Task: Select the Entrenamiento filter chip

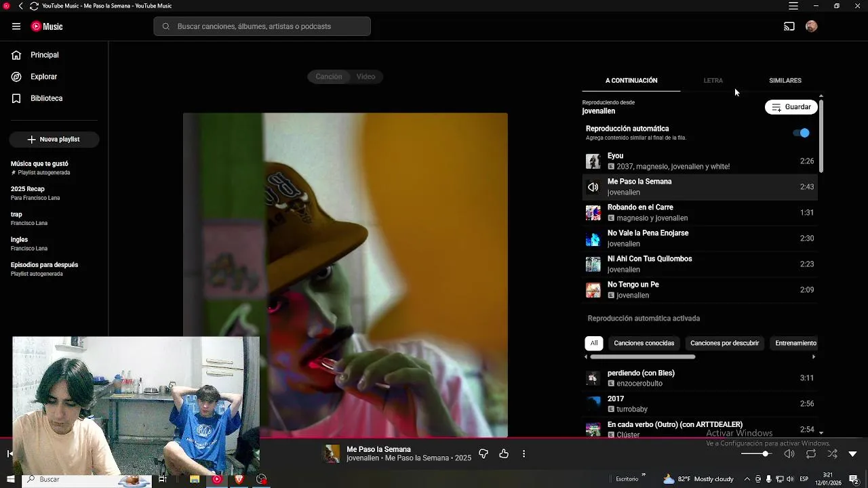Action: 795,343
